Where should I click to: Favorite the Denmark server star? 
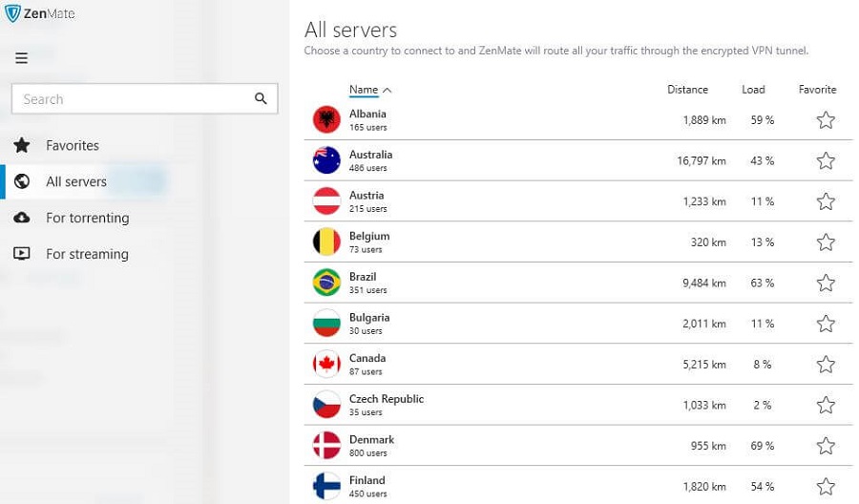[x=826, y=446]
